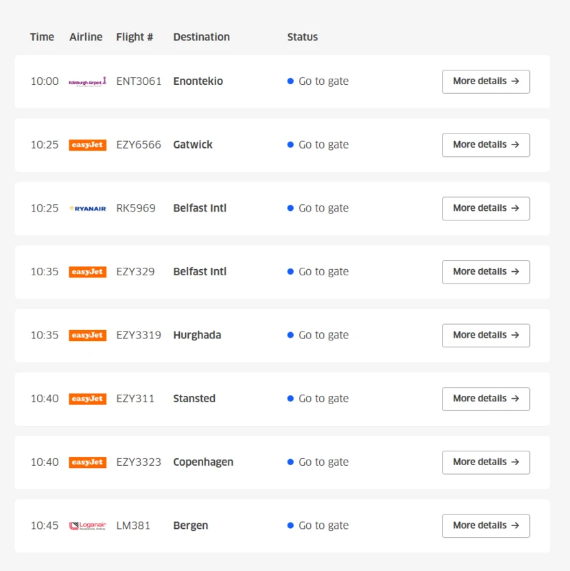Click the Ryanair logo for flight RK5969
The width and height of the screenshot is (570, 571).
pos(87,208)
